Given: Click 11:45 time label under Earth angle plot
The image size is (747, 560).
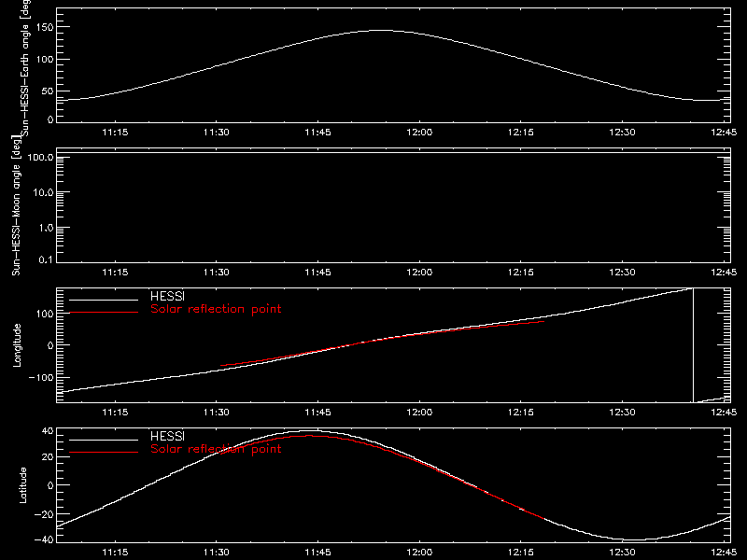Looking at the screenshot, I should point(317,132).
